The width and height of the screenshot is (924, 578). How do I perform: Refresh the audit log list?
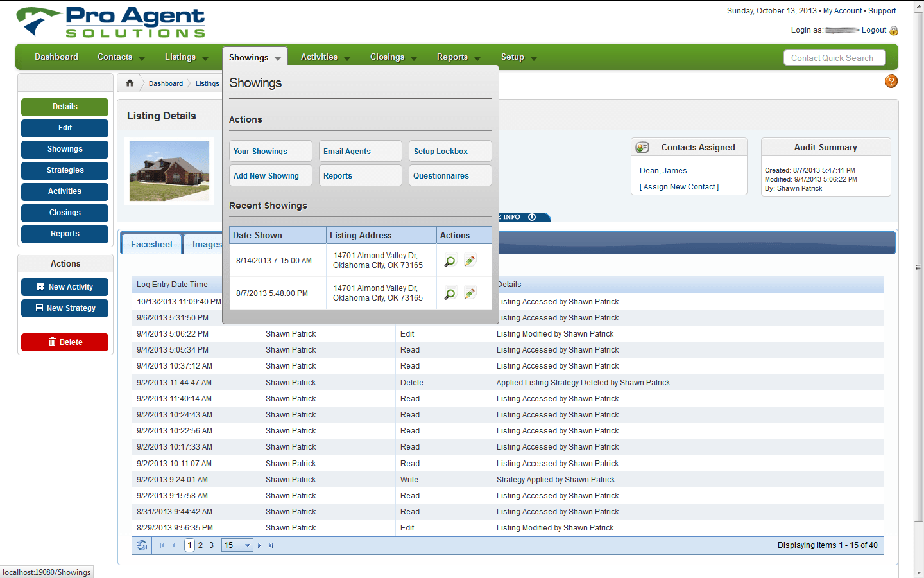click(141, 545)
